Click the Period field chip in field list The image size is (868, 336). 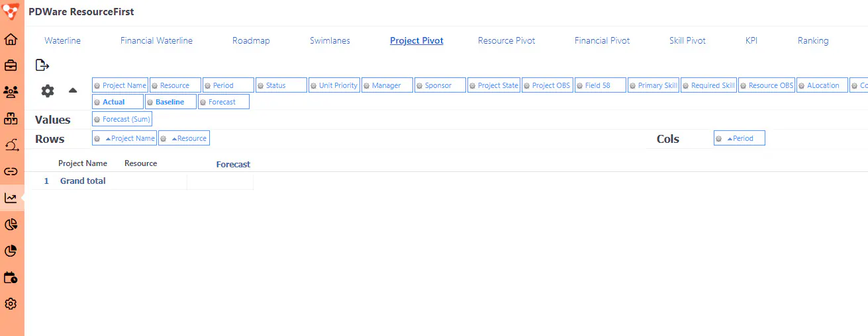tap(228, 85)
